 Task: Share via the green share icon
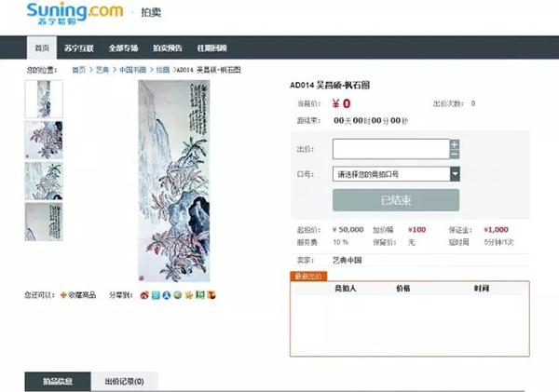200,295
